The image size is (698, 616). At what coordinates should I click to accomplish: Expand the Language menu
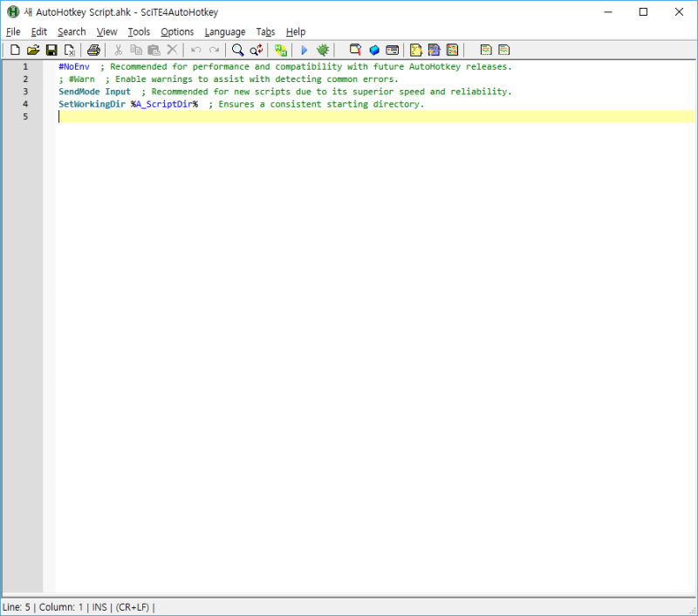pos(225,31)
